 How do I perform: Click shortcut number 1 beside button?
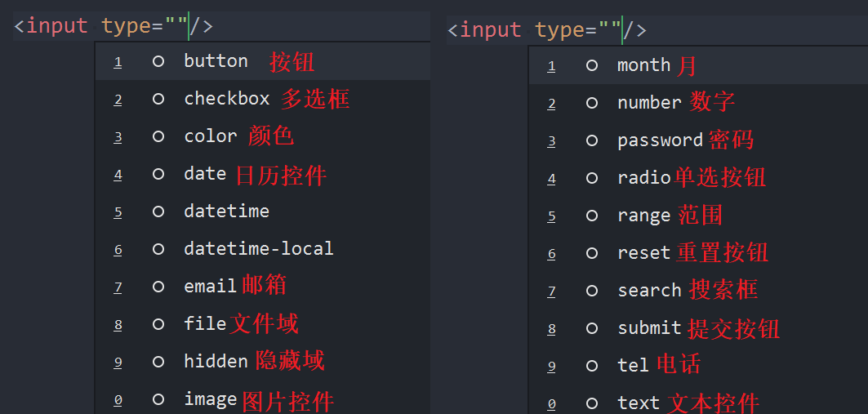(118, 62)
